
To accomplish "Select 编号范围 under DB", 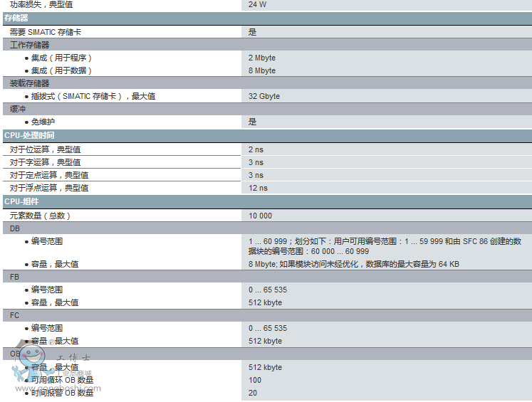I will coord(47,241).
